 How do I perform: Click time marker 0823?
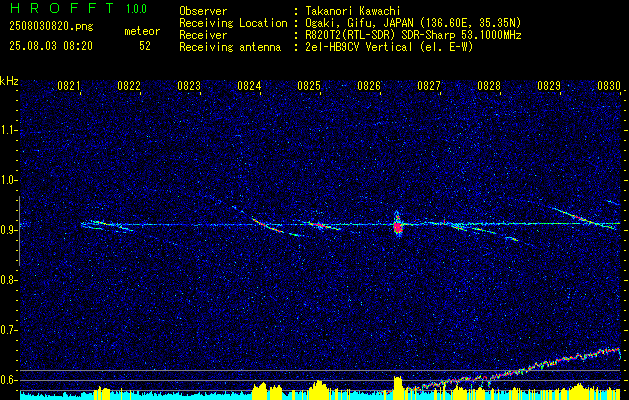click(189, 86)
